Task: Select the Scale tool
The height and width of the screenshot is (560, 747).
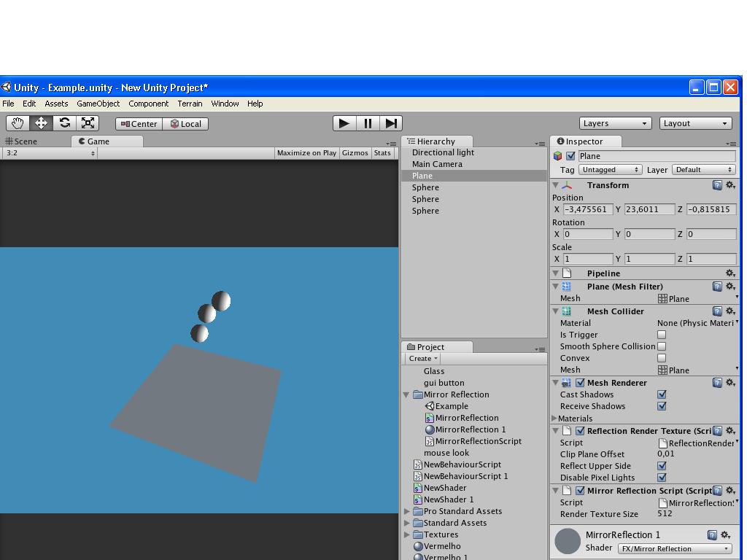Action: [88, 122]
